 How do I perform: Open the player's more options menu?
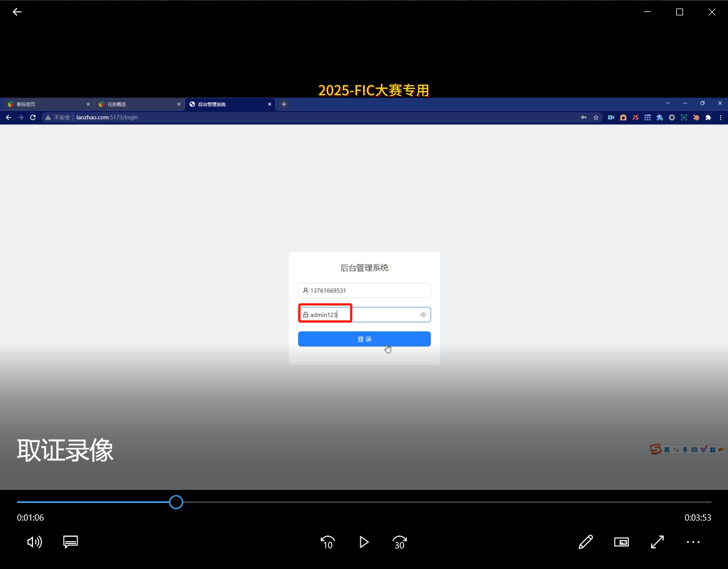point(693,542)
